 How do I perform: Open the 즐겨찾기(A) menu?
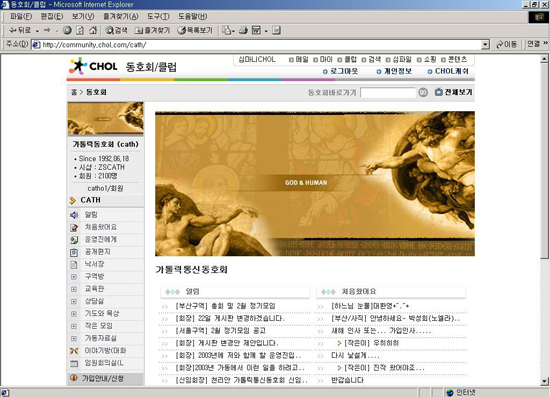point(121,16)
